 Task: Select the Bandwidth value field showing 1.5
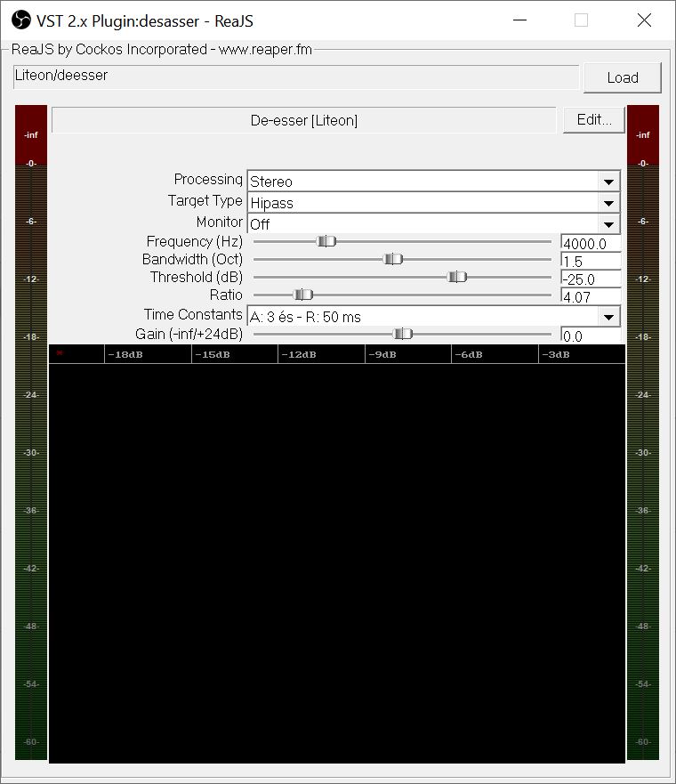(590, 262)
